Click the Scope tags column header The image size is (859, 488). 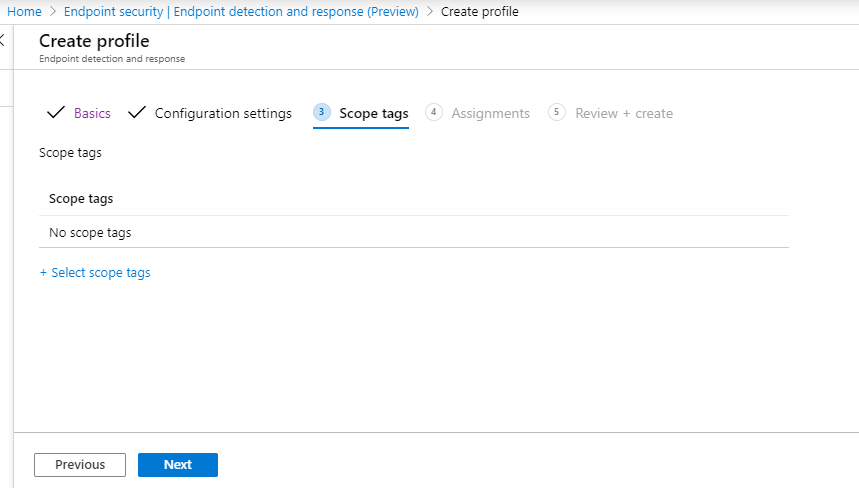pos(81,199)
